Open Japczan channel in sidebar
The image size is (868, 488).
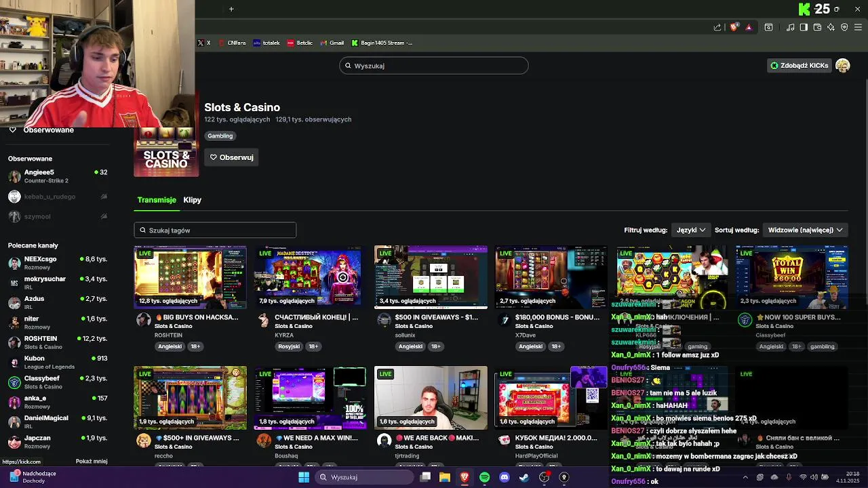coord(58,441)
